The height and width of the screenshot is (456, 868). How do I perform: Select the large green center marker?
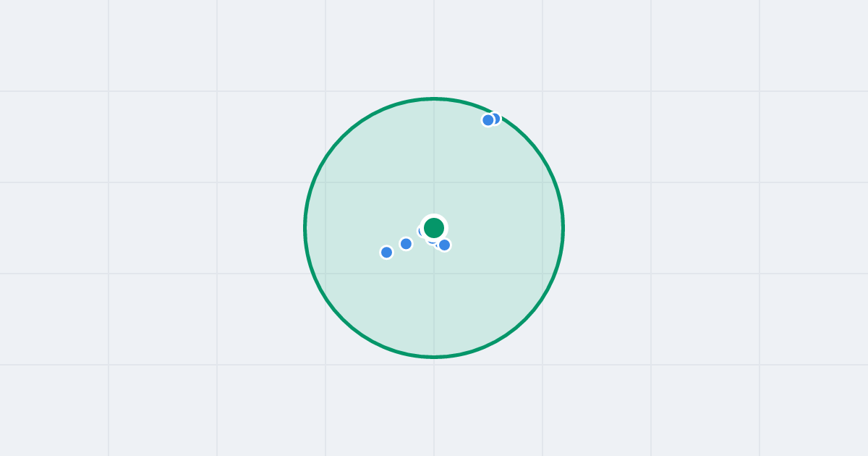(x=434, y=228)
